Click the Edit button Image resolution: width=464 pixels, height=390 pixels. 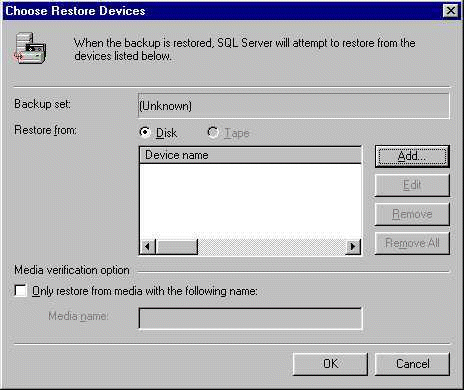click(412, 185)
